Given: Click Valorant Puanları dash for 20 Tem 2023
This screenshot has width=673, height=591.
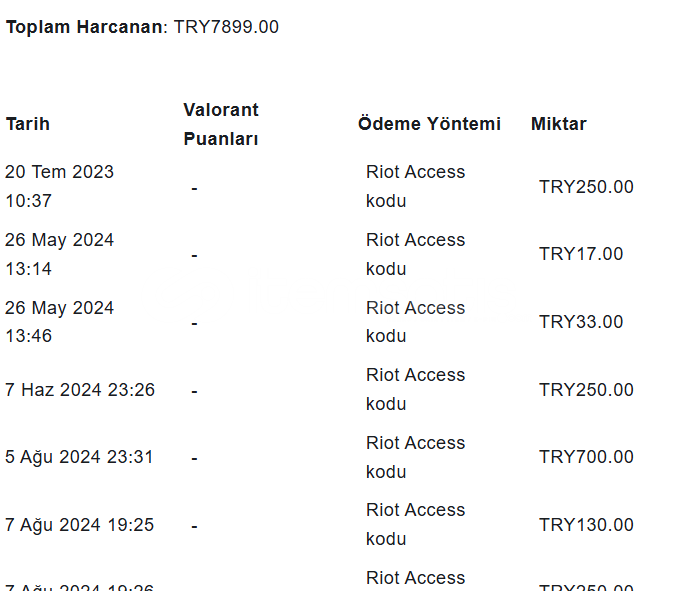Looking at the screenshot, I should pos(194,188).
